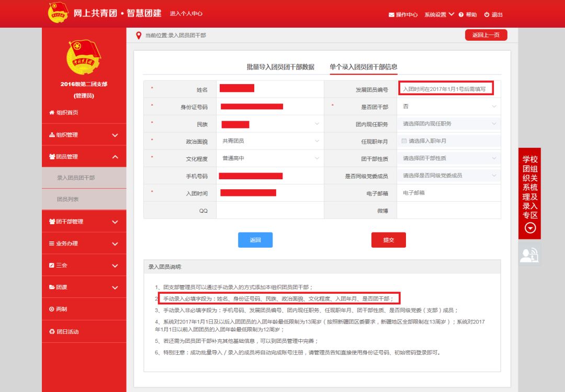Screen dimensions: 565x392
Task: Expand the 三会 sidebar section
Action: click(x=115, y=266)
